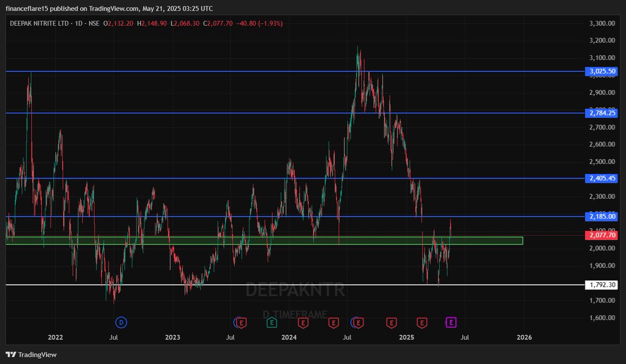The height and width of the screenshot is (364, 626).
Task: Select the white 1,792.30 price label
Action: coord(603,285)
